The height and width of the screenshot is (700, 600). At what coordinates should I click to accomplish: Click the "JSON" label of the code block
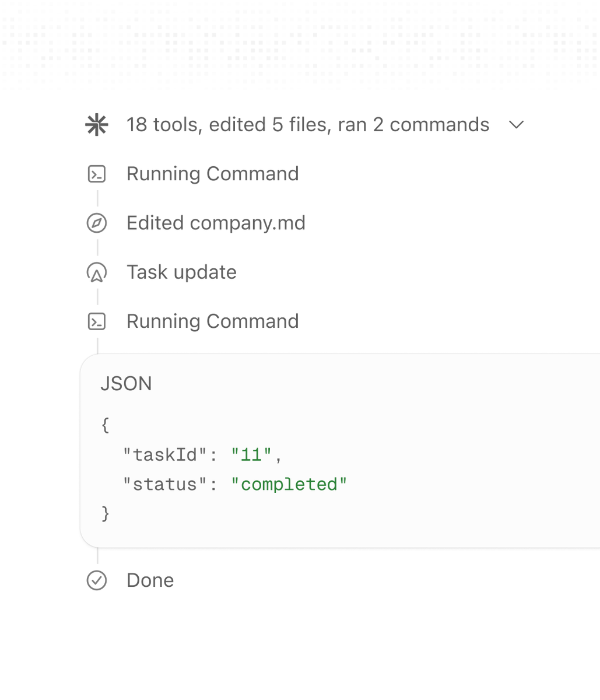[x=126, y=384]
